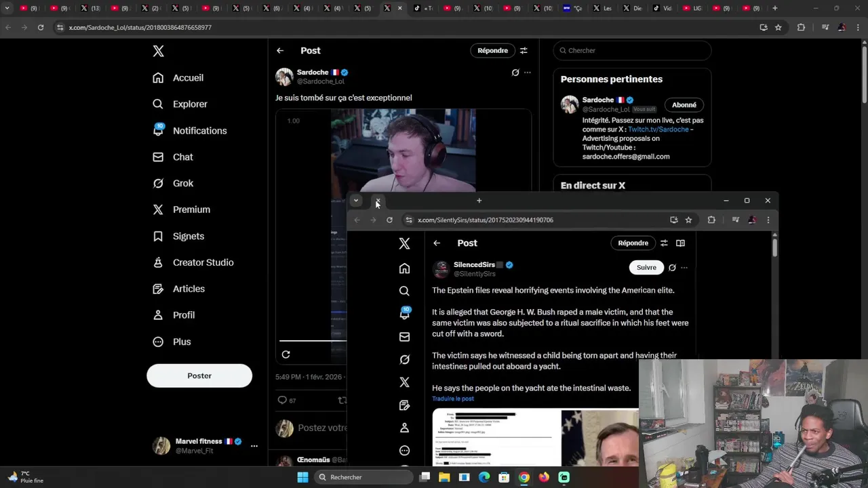This screenshot has height=488, width=868.
Task: Open extensions puzzle icon in front window
Action: point(711,220)
